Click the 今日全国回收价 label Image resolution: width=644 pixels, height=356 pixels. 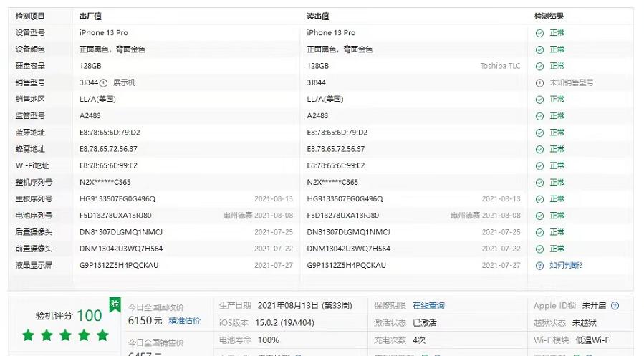pyautogui.click(x=155, y=307)
